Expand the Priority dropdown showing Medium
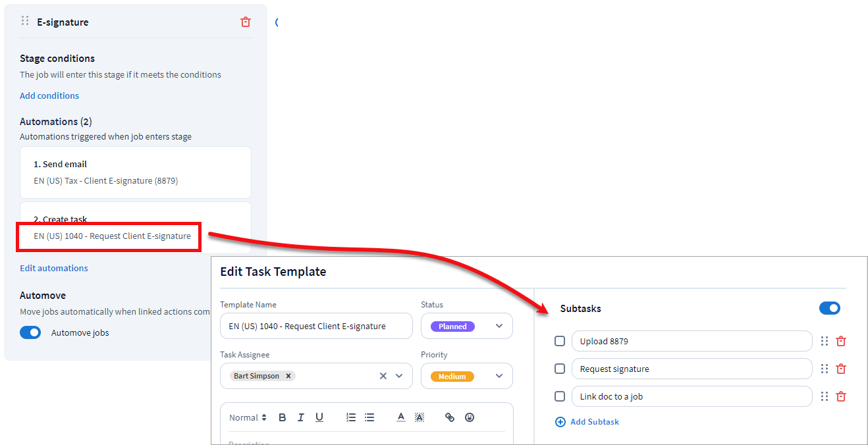 [466, 376]
